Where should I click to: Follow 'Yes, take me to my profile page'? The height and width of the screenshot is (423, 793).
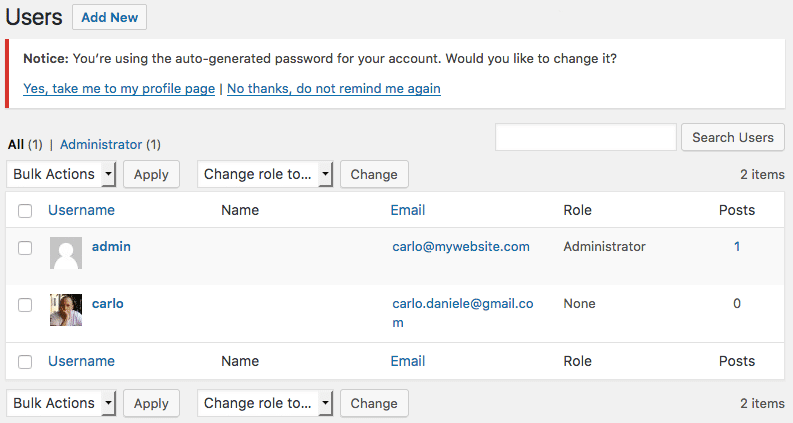click(x=119, y=88)
